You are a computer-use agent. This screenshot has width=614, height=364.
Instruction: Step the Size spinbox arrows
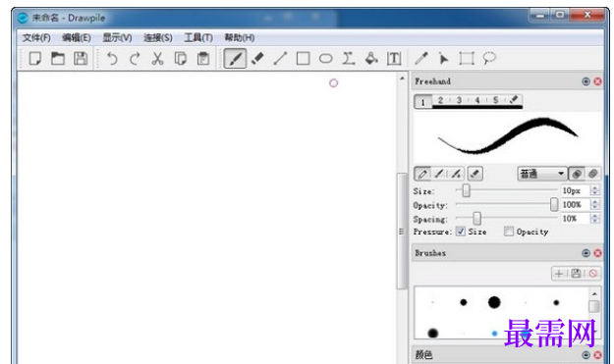595,190
